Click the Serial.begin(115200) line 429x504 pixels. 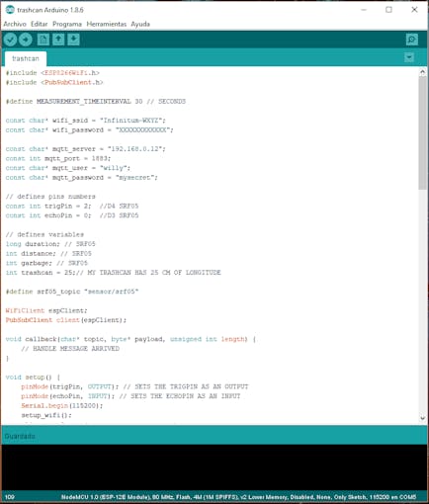(62, 406)
